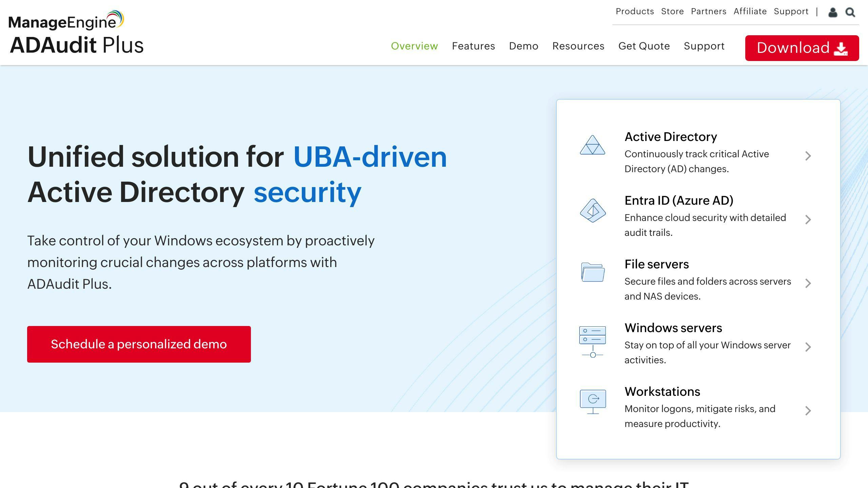Go to the Demo page
Viewport: 868px width, 488px height.
pos(524,46)
